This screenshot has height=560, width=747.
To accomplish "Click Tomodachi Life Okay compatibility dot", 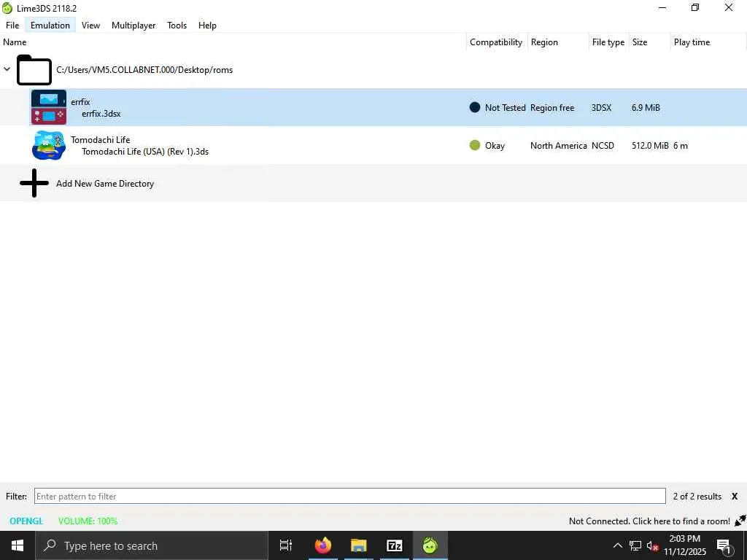I will point(474,145).
